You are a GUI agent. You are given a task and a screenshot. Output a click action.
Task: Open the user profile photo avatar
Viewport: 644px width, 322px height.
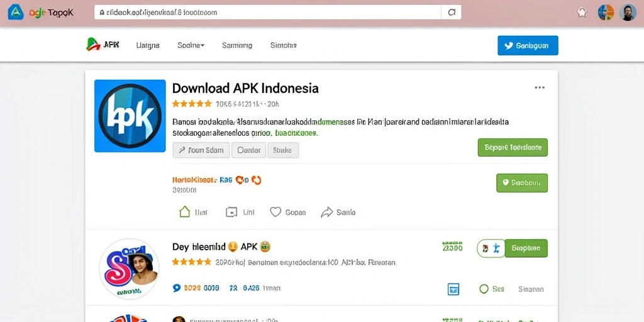point(628,13)
